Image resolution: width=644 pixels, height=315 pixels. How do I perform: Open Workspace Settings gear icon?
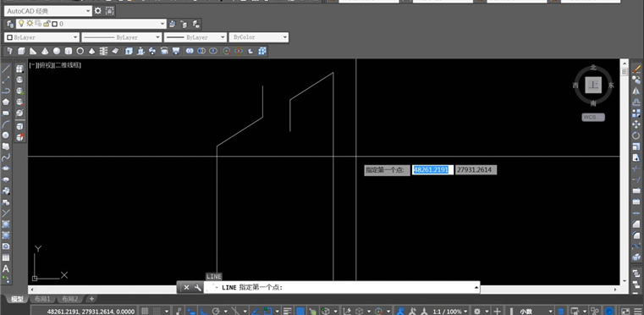(98, 11)
